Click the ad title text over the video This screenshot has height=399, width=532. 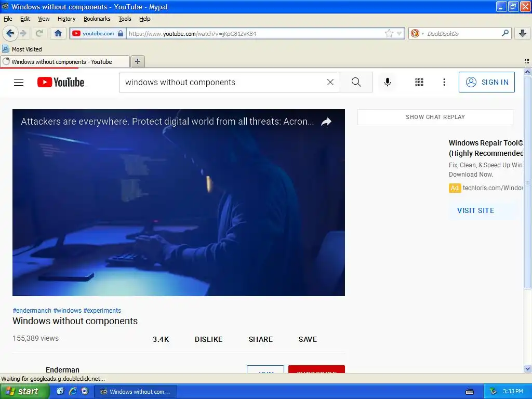pyautogui.click(x=167, y=122)
